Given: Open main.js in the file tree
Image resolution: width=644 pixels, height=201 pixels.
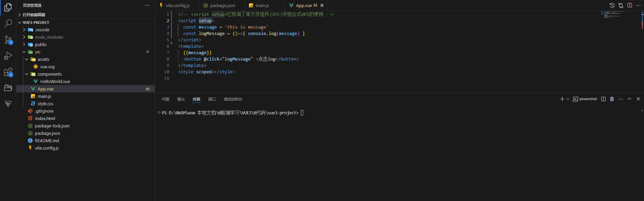Looking at the screenshot, I should point(85,96).
